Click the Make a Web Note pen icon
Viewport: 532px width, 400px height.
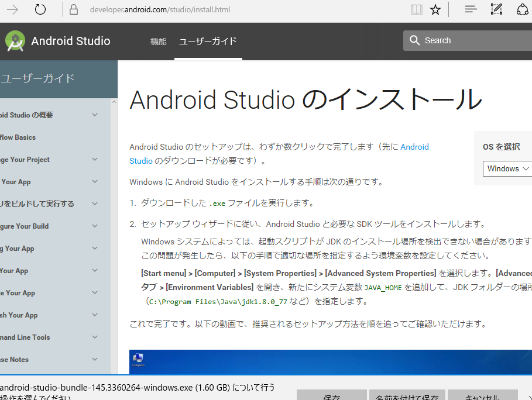497,9
